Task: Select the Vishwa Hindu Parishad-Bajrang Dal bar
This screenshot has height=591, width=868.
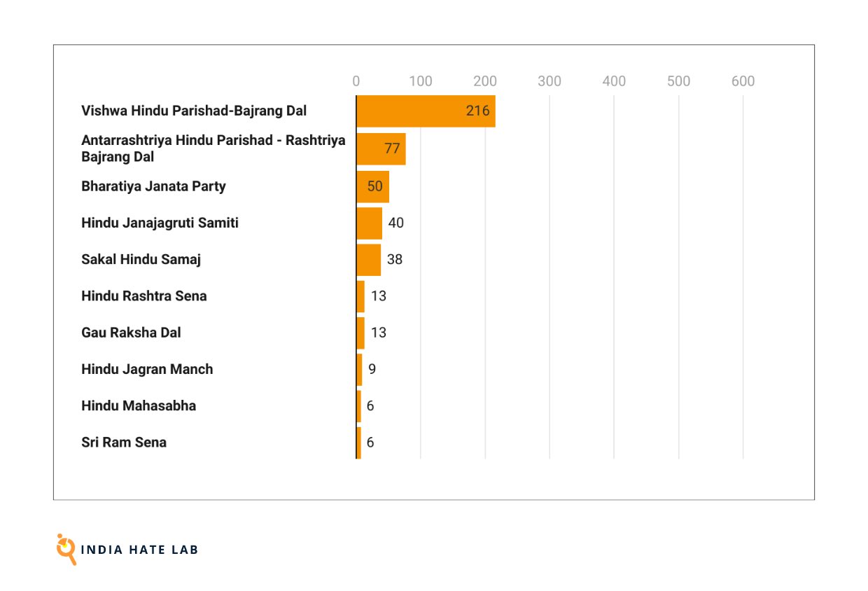Action: coord(426,111)
